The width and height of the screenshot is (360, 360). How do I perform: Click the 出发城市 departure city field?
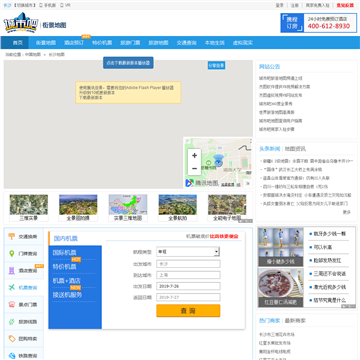[188, 264]
